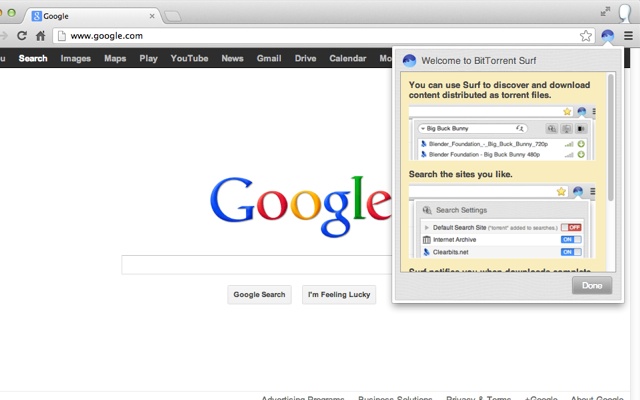This screenshot has width=640, height=400.
Task: Click the page icon left of the URL
Action: 62,36
